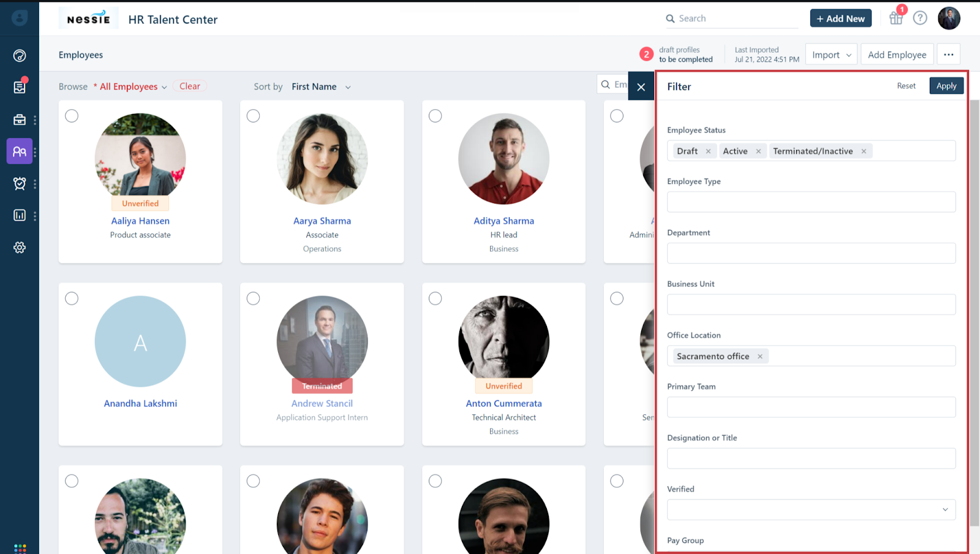
Task: Open the help question mark icon
Action: pos(920,18)
